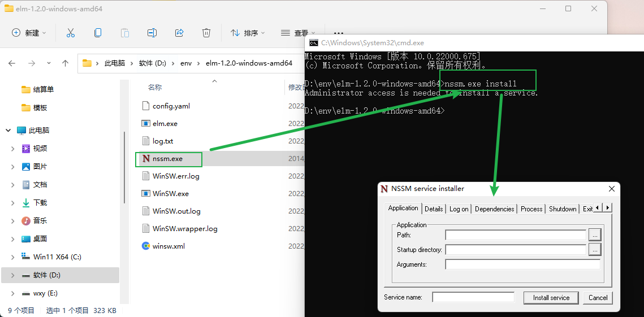The width and height of the screenshot is (644, 317).
Task: Expand the 桌面 tree node
Action: (x=13, y=239)
